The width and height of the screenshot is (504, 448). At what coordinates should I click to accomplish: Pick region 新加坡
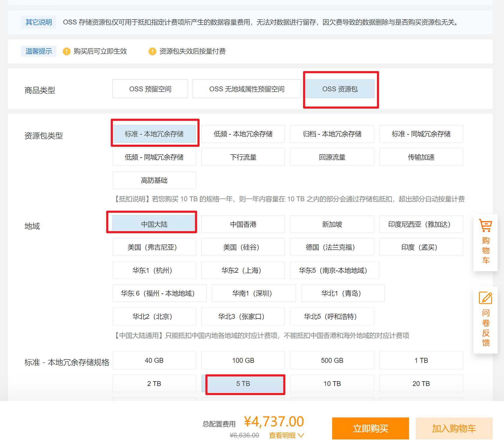tap(332, 224)
